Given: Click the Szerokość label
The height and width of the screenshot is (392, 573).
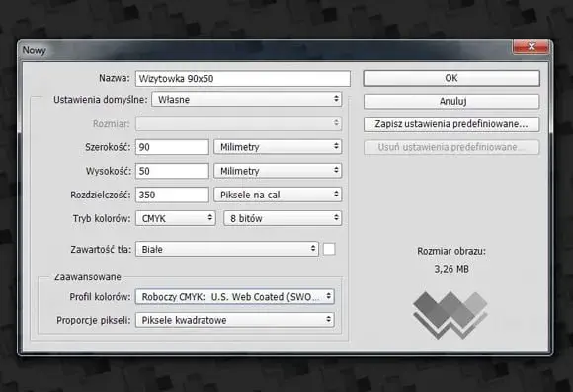Looking at the screenshot, I should (x=108, y=147).
